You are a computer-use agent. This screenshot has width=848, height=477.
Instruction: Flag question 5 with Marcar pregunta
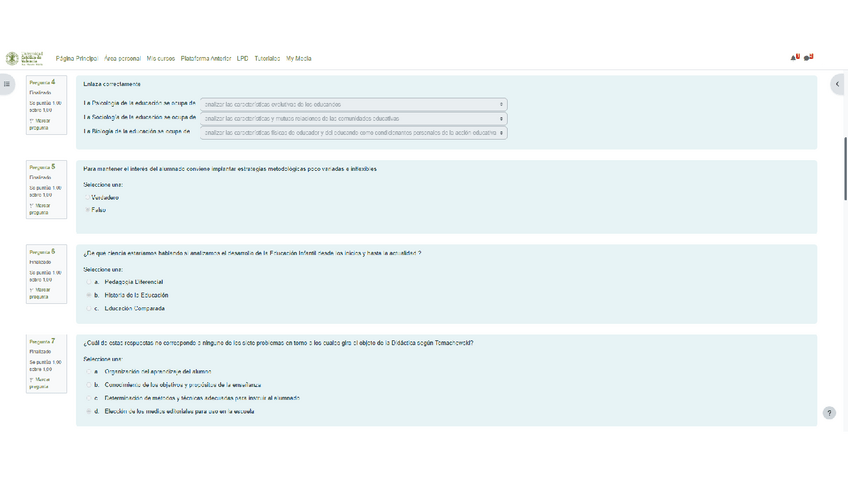[x=39, y=209]
